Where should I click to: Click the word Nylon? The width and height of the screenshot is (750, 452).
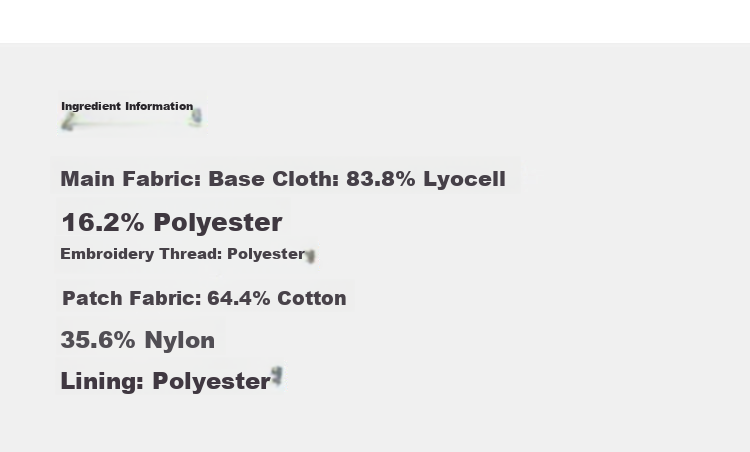coord(179,340)
